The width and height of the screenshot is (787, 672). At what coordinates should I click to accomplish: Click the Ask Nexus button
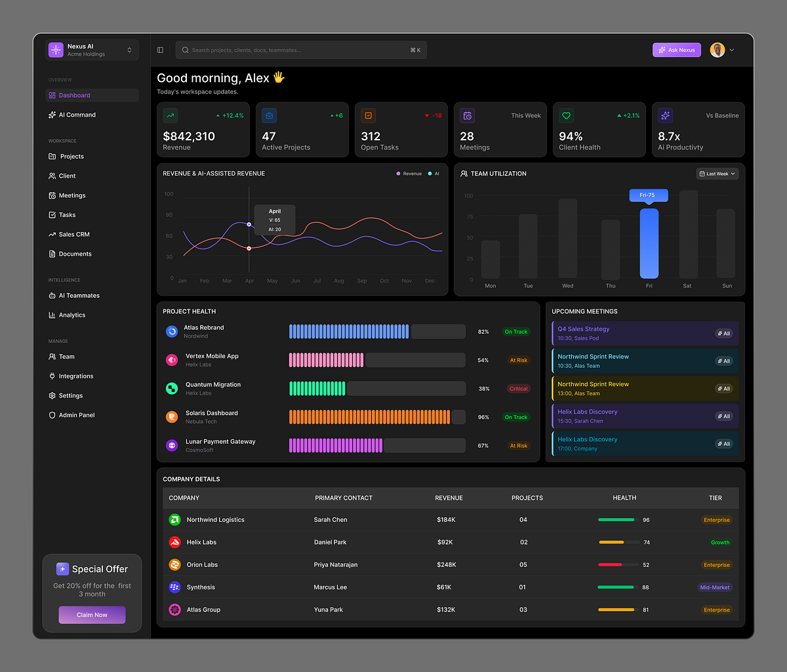point(677,50)
